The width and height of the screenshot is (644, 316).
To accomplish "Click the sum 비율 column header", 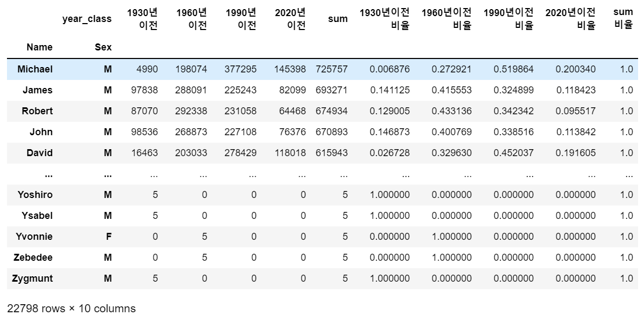I will pos(624,19).
